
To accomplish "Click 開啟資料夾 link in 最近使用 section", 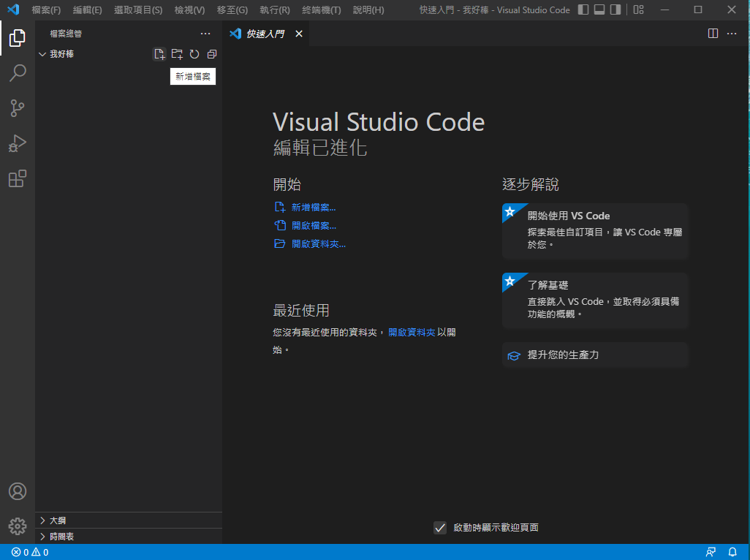I will point(412,332).
